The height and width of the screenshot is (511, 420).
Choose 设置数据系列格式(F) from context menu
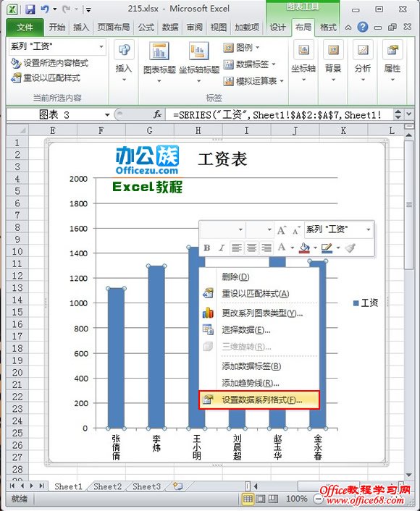point(259,400)
